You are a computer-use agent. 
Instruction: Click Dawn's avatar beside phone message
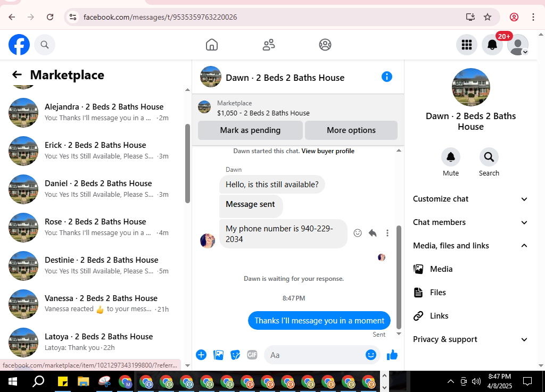[x=208, y=240]
